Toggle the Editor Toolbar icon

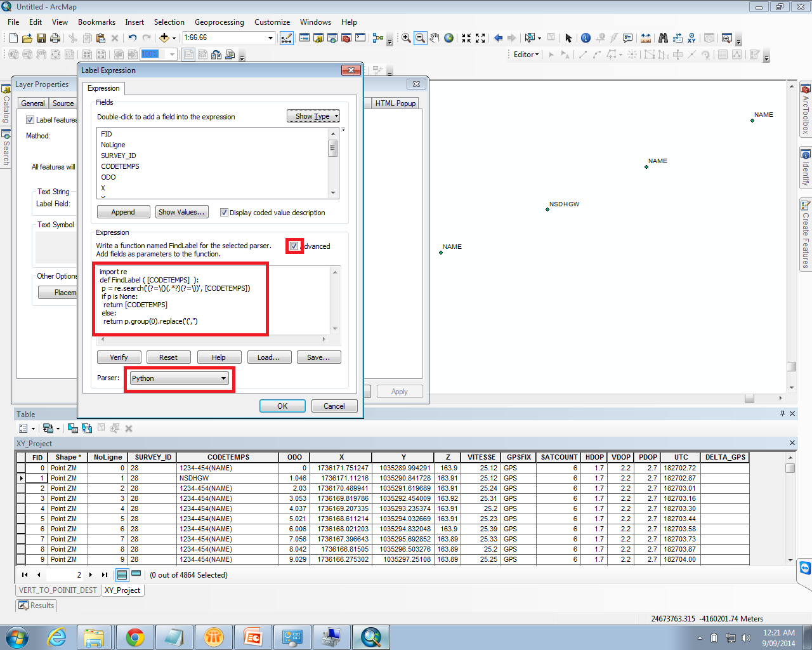click(287, 38)
